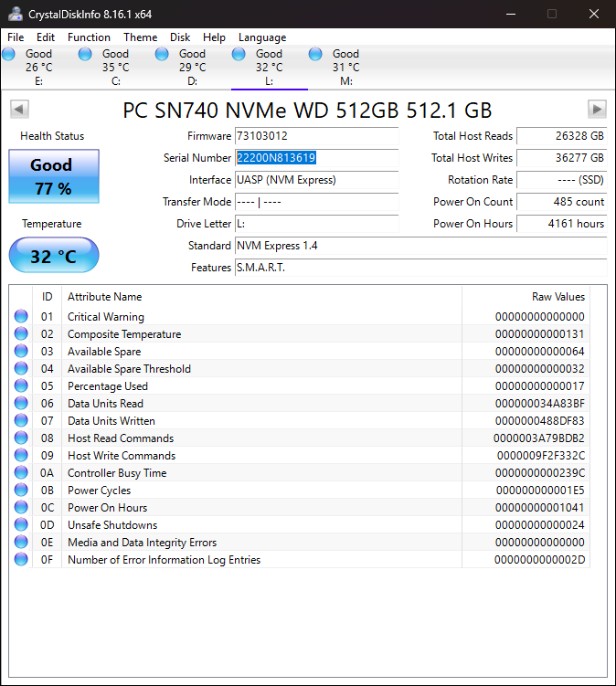Click the Serial Number field

pyautogui.click(x=316, y=158)
